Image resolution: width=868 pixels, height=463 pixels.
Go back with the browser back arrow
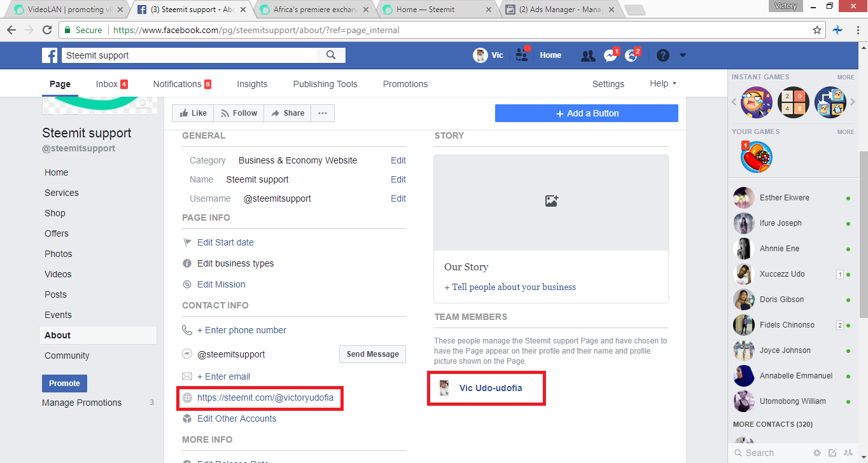point(11,30)
